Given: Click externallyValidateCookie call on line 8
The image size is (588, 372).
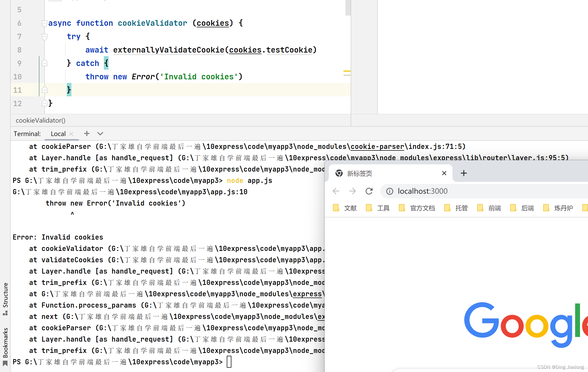Looking at the screenshot, I should pos(169,50).
